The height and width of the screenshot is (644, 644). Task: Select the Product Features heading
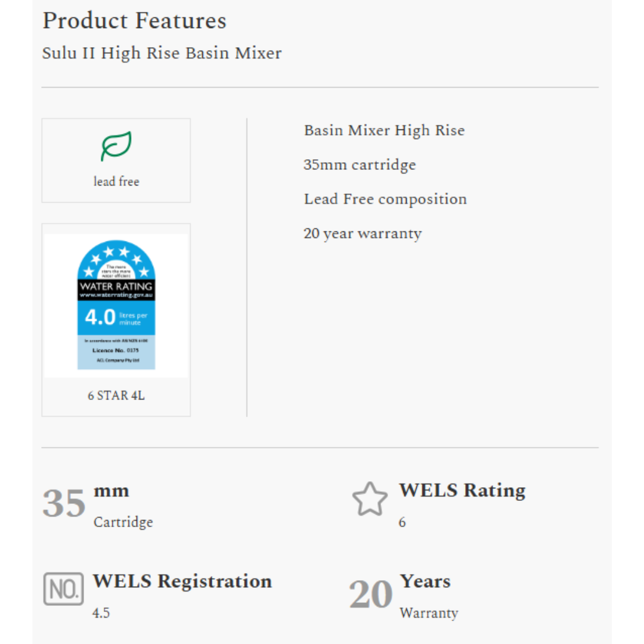click(x=134, y=21)
